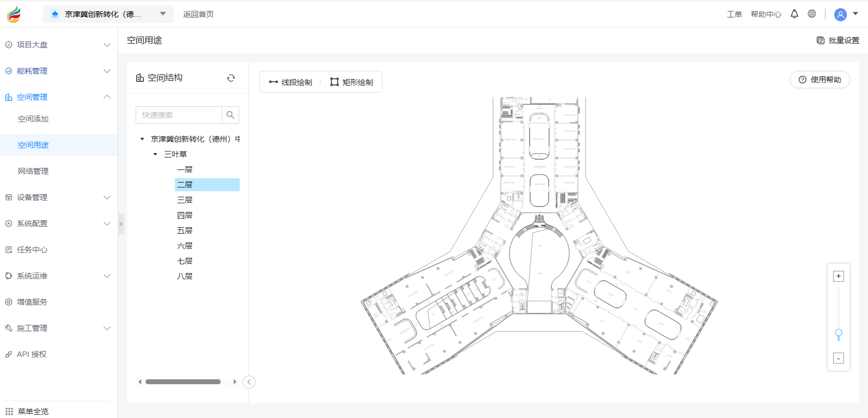Open the 空间添加 submenu item
The image size is (868, 418).
point(33,119)
